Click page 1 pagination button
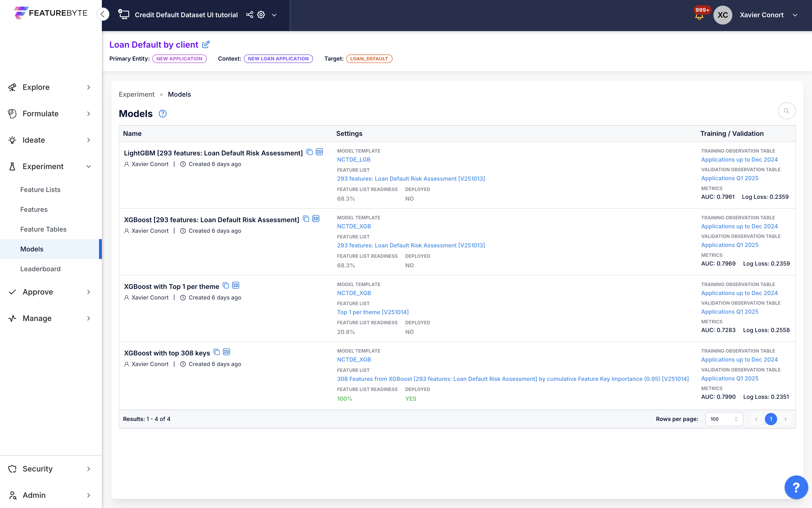812x508 pixels. coord(771,419)
